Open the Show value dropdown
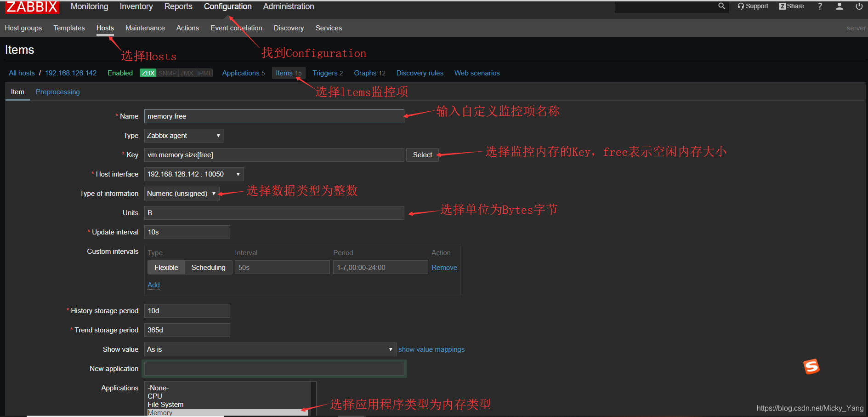The image size is (868, 417). point(270,349)
